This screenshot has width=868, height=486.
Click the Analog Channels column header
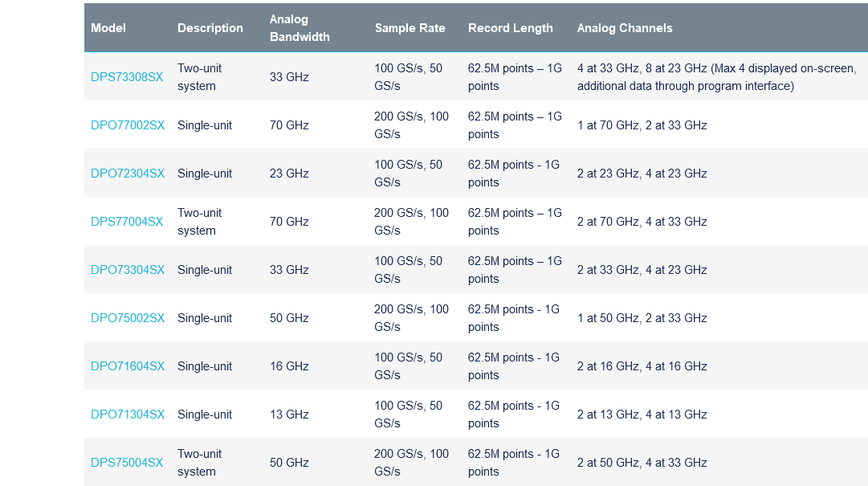(x=625, y=27)
